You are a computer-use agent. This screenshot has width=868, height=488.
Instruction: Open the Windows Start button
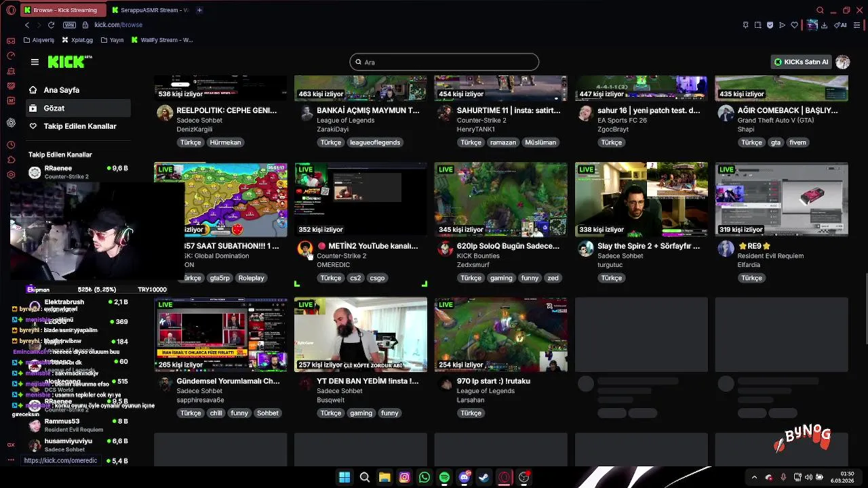(344, 477)
